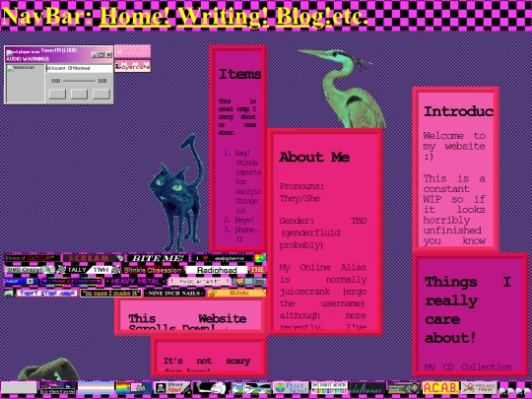Click the green heron bird image
This screenshot has height=399, width=532.
pos(342,89)
